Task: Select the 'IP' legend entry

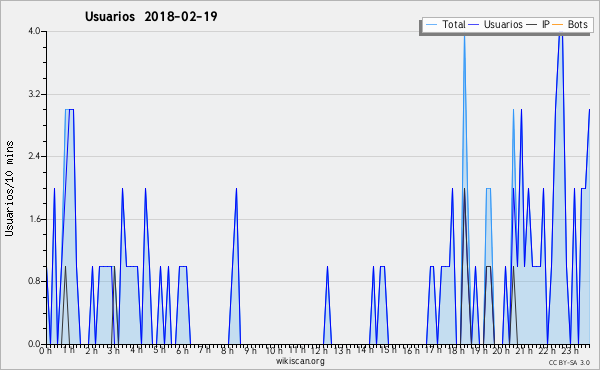Action: 545,24
